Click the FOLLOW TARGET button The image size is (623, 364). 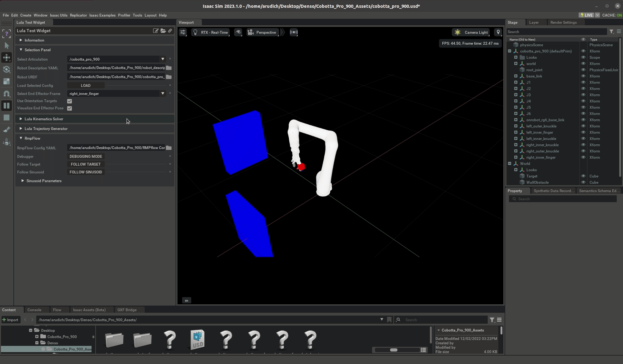tap(86, 164)
